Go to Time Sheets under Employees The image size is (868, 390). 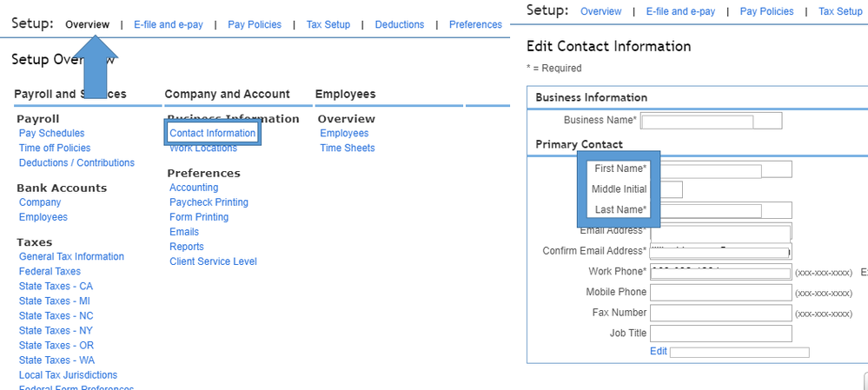click(x=348, y=148)
